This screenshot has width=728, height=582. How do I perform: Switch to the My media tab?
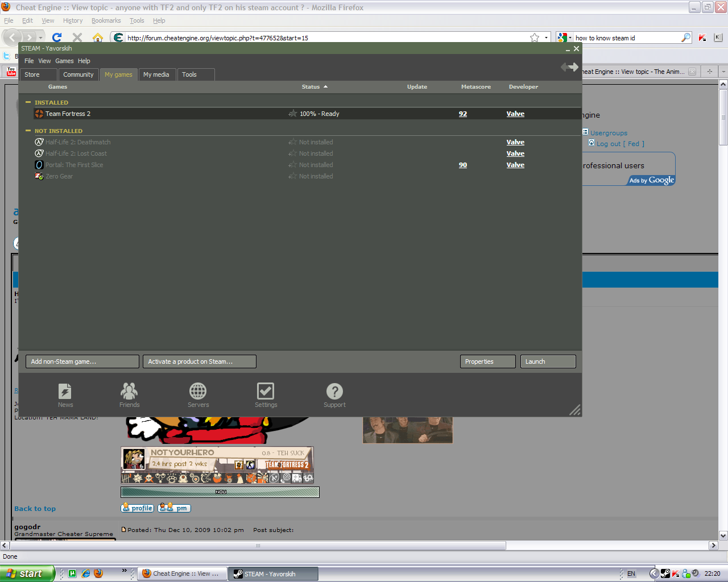tap(156, 74)
